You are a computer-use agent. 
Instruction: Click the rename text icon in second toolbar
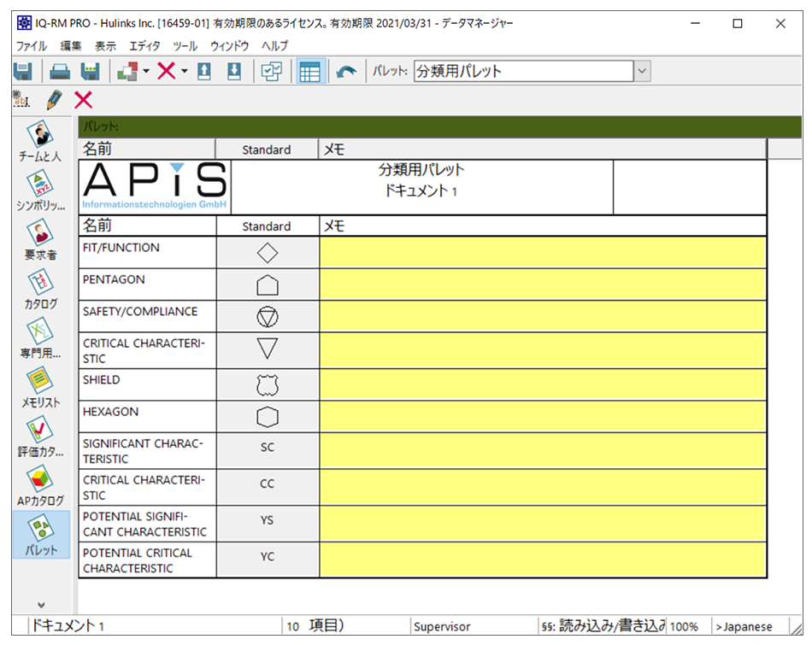click(x=21, y=99)
